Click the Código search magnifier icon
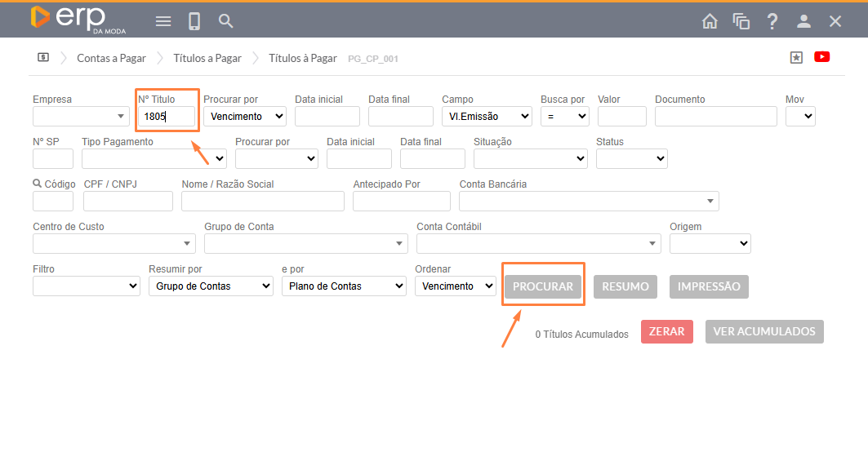The height and width of the screenshot is (470, 868). [x=38, y=184]
